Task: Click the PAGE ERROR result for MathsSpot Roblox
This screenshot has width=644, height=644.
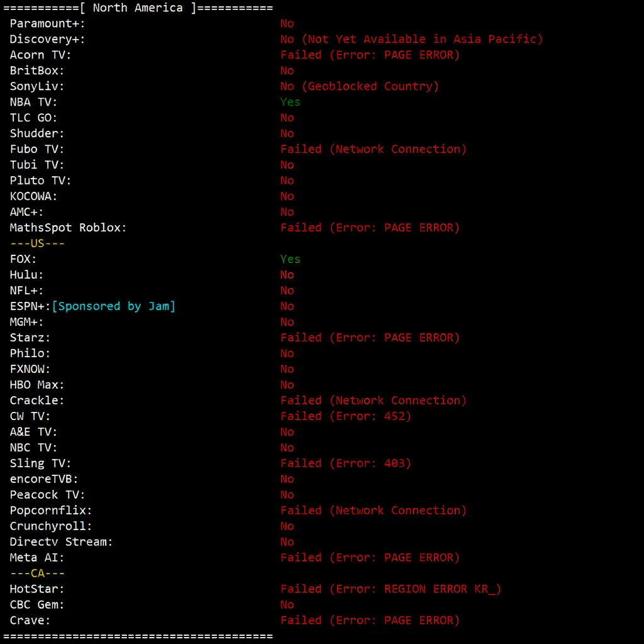Action: click(370, 228)
